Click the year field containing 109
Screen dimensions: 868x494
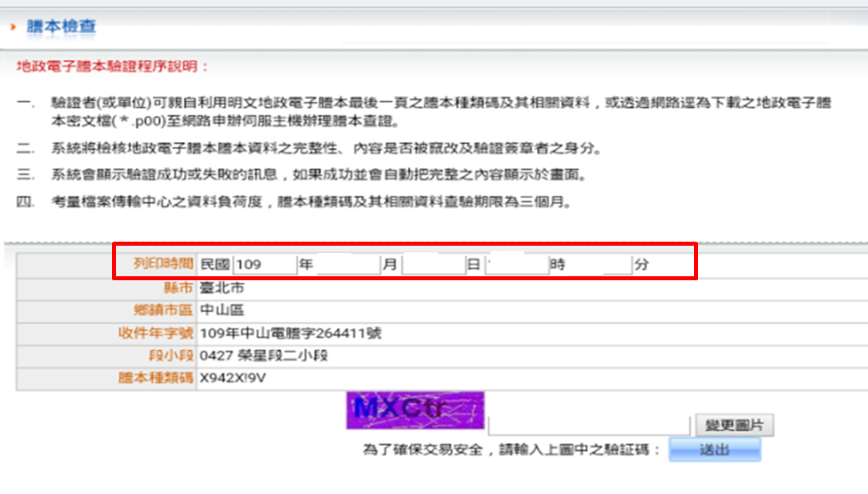264,264
